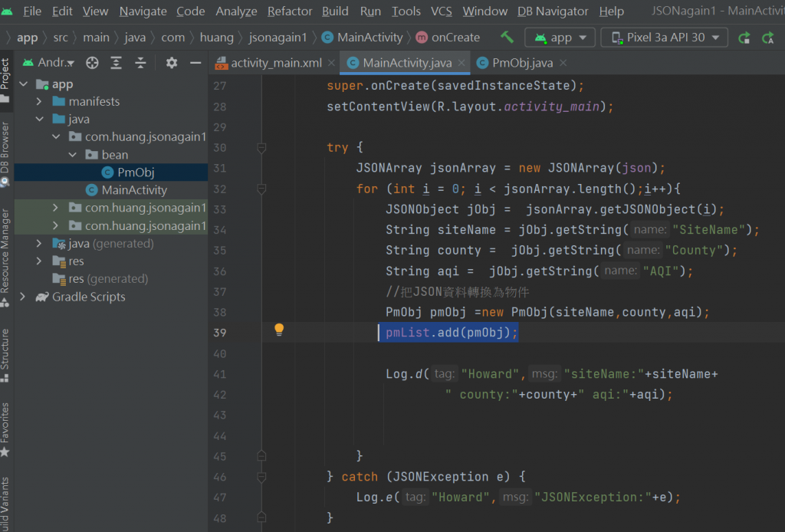Click the jsonagain1 breadcrumb
Viewport: 785px width, 532px height.
click(x=278, y=38)
